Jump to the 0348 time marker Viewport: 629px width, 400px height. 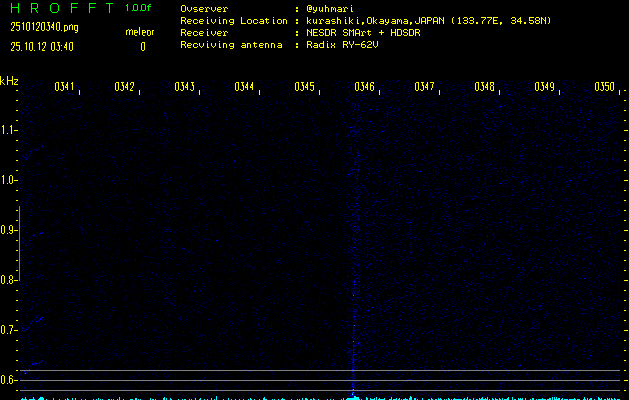[x=484, y=88]
